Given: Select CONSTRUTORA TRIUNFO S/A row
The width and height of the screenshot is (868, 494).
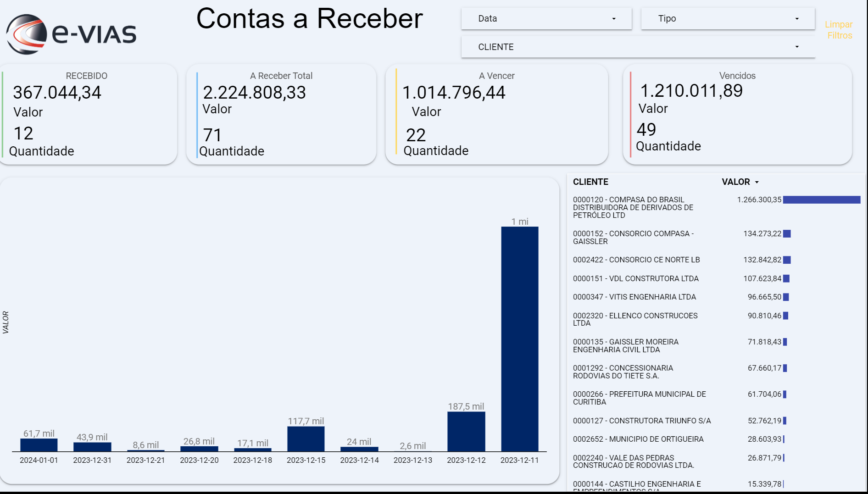Looking at the screenshot, I should tap(716, 421).
